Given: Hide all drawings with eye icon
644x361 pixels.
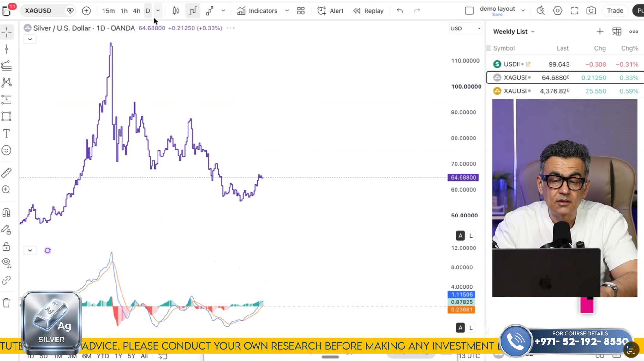Looking at the screenshot, I should [7, 263].
